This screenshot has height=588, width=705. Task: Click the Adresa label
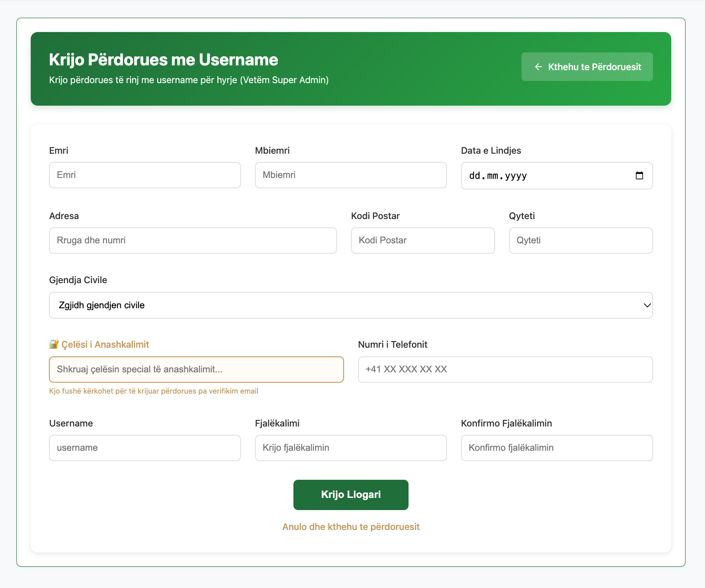coord(64,216)
